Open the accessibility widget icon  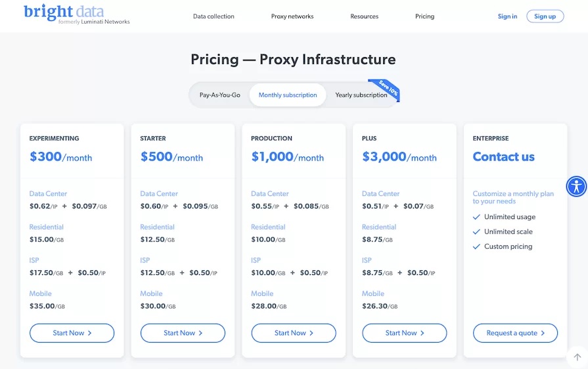pyautogui.click(x=576, y=186)
